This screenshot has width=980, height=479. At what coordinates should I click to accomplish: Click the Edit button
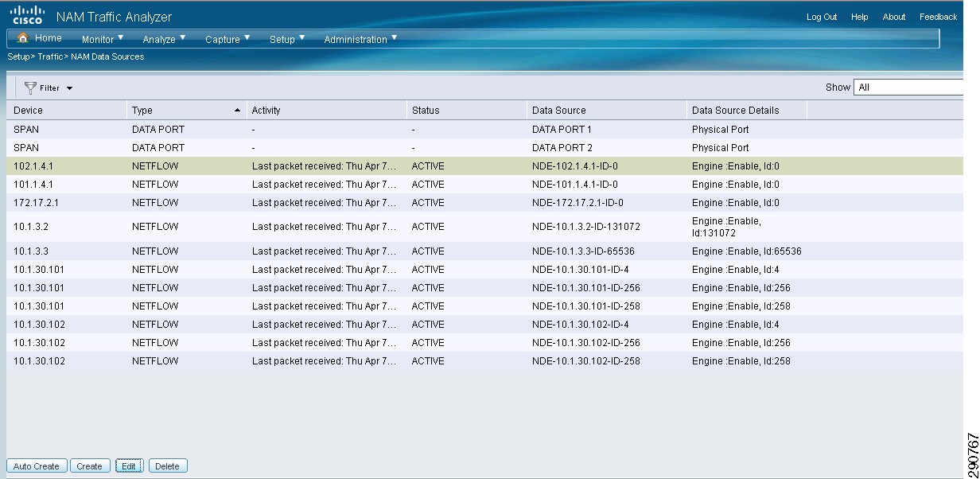coord(128,466)
